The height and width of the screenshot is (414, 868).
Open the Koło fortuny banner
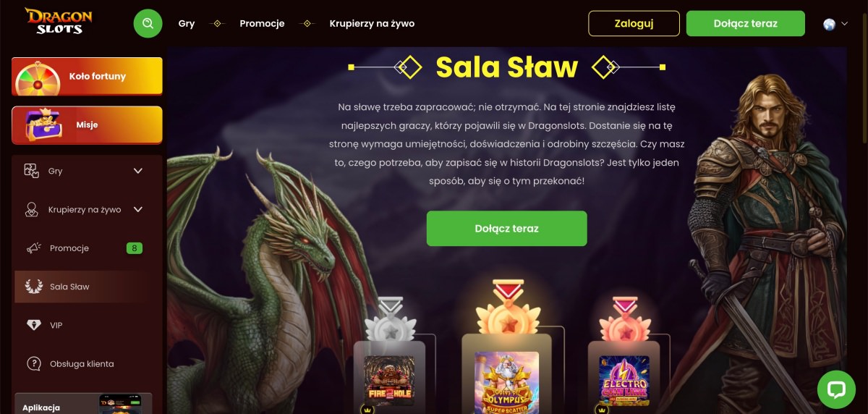pyautogui.click(x=87, y=77)
